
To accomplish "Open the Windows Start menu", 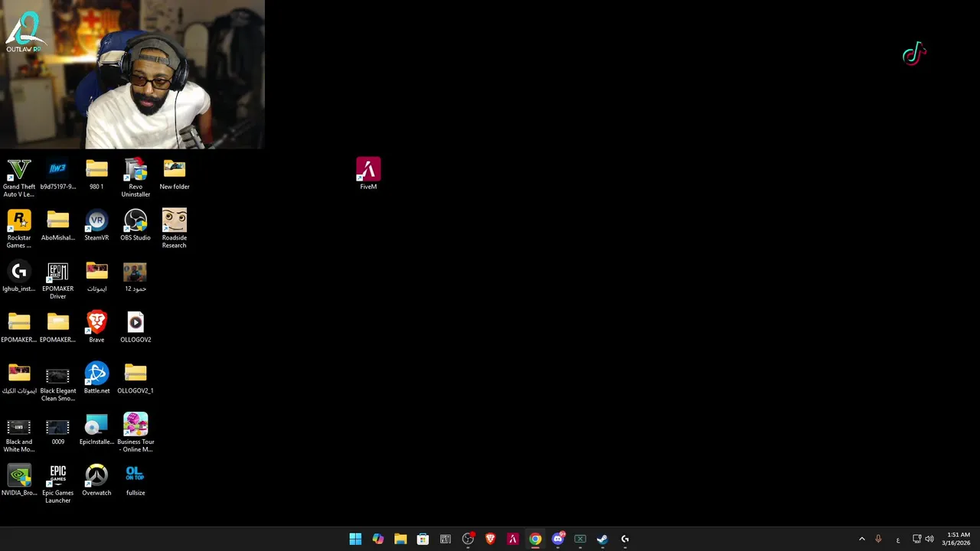I will tap(355, 539).
